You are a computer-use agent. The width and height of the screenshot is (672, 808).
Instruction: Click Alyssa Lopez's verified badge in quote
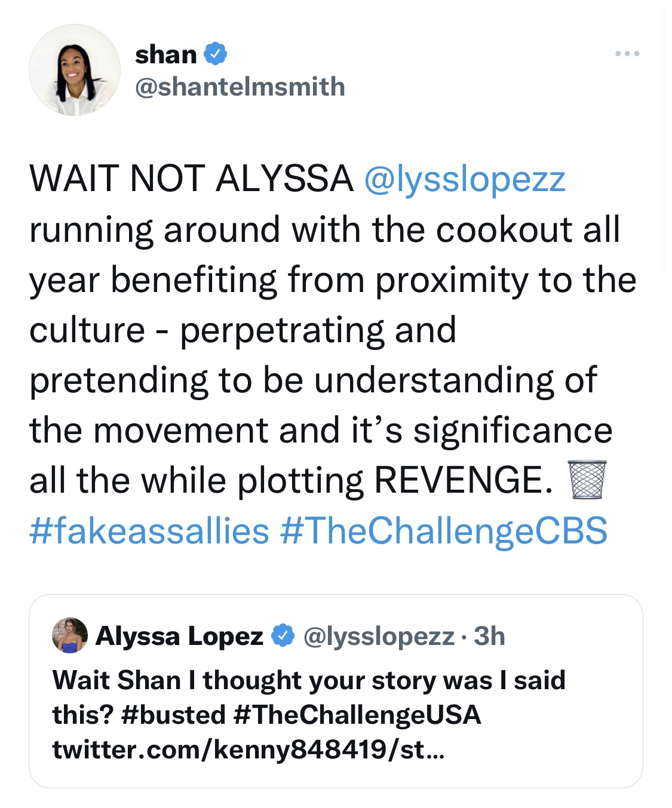point(283,636)
